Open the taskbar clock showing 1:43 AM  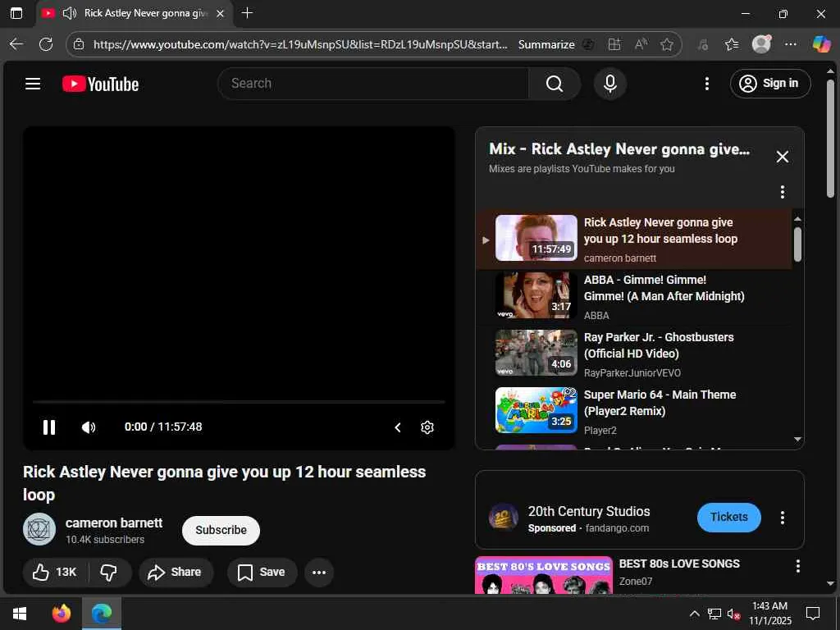tap(769, 614)
